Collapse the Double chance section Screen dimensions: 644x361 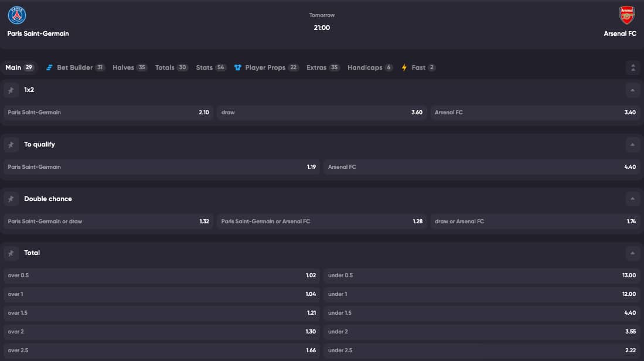tap(632, 199)
